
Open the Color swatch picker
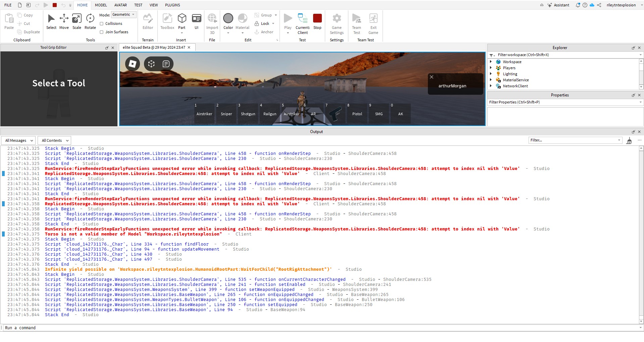(x=228, y=18)
